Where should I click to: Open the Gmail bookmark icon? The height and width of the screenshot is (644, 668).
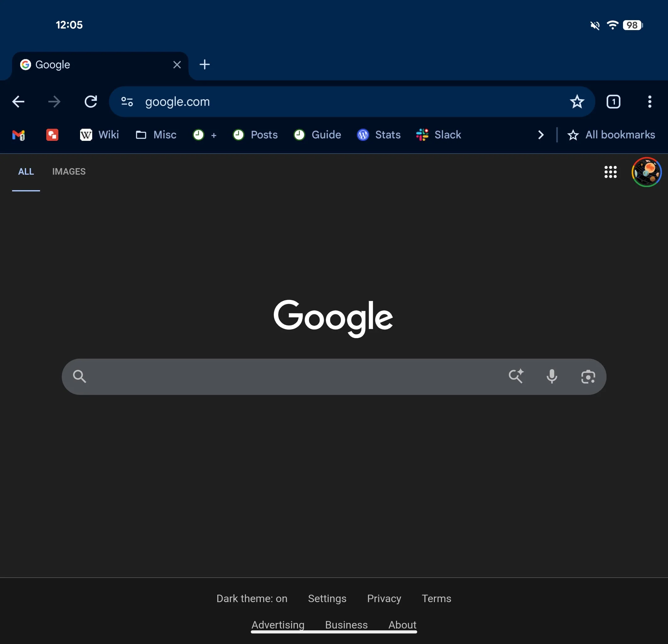click(x=18, y=135)
